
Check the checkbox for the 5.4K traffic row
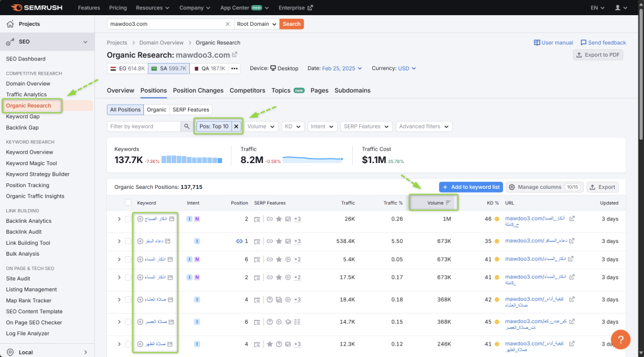(128, 259)
